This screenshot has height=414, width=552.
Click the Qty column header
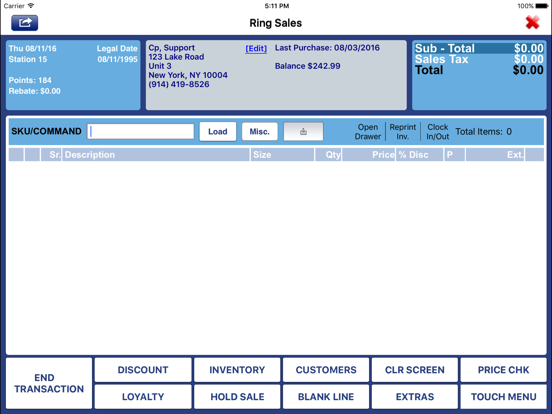pyautogui.click(x=328, y=155)
